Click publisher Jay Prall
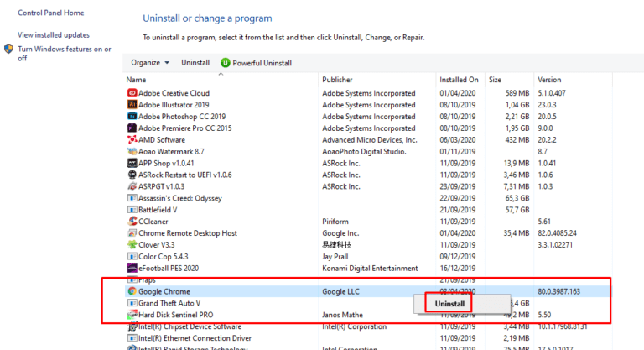 [335, 256]
